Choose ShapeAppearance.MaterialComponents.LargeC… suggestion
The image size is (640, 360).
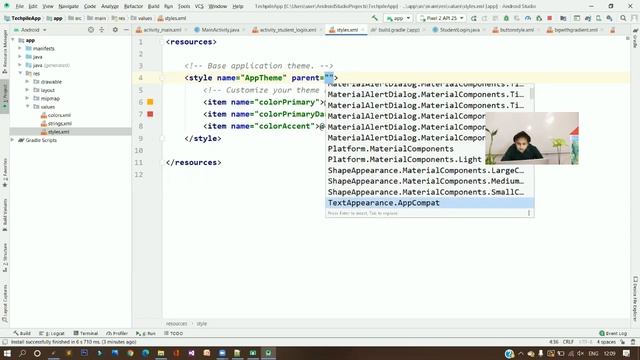point(429,170)
